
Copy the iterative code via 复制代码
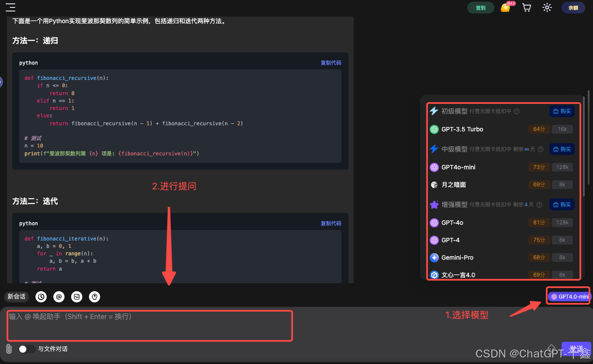pos(331,223)
